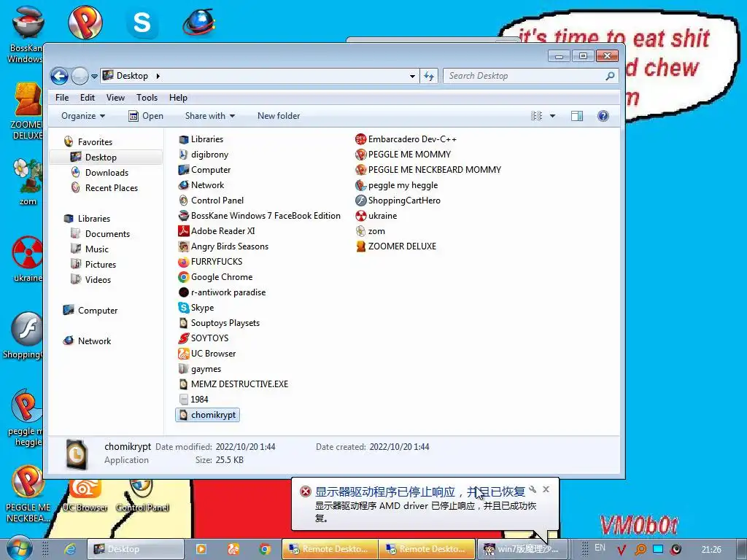Open the Tools menu
Screen dimensions: 747x560
click(x=147, y=98)
